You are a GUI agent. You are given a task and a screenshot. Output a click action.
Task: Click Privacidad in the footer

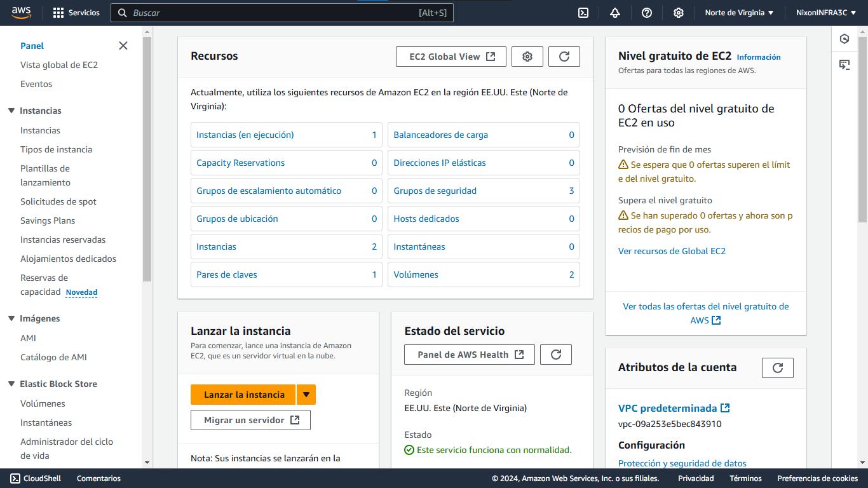point(696,478)
